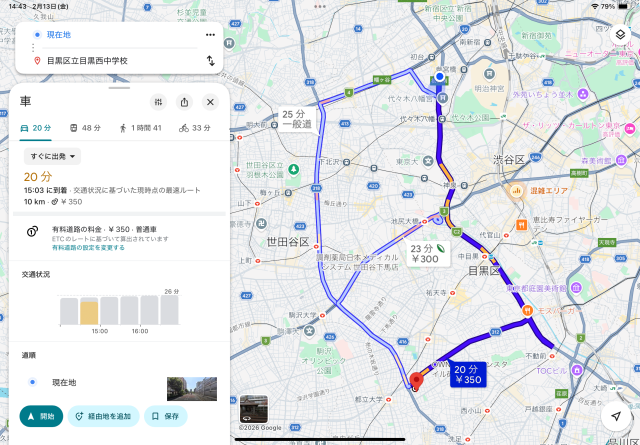Switch to the transit 48 分 tab

click(x=85, y=128)
